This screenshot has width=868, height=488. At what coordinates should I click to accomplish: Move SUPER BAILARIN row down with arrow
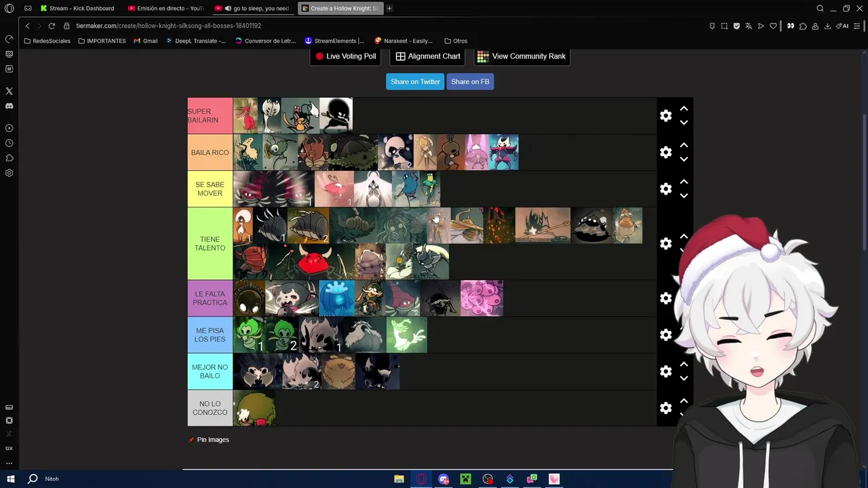click(684, 123)
